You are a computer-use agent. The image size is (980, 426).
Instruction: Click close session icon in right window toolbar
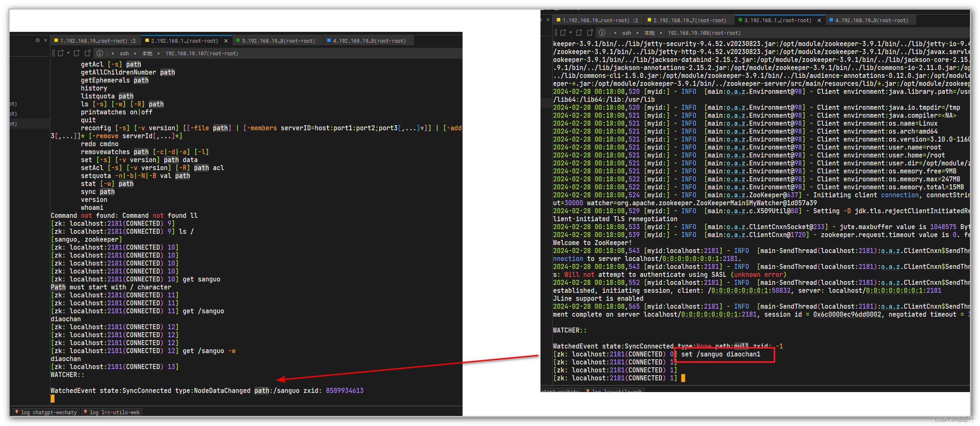coord(579,33)
